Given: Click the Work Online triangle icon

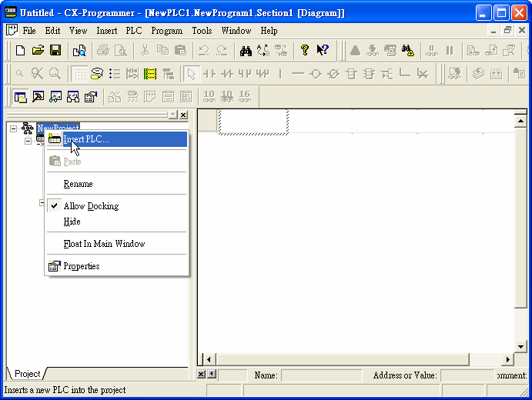Looking at the screenshot, I should coord(355,51).
